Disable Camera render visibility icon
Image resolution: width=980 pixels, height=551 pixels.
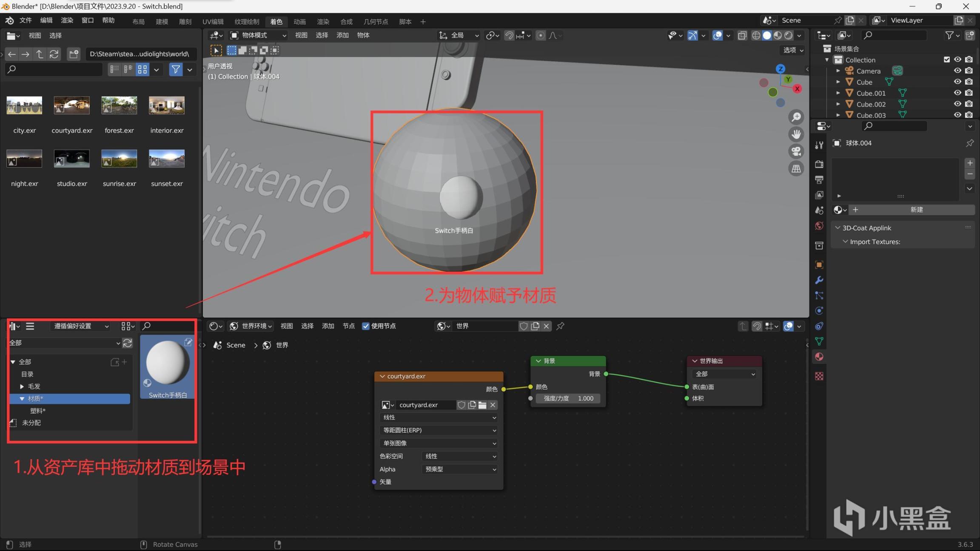click(969, 71)
